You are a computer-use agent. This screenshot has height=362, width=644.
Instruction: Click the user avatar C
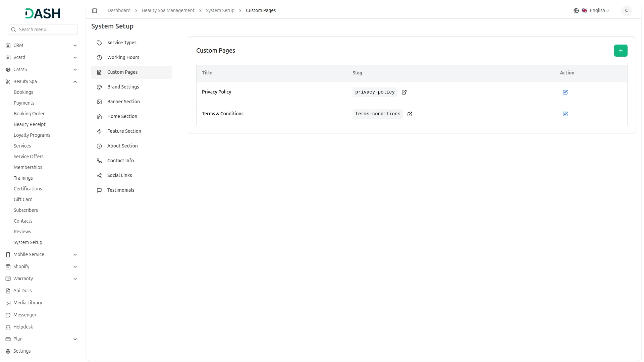click(x=626, y=11)
